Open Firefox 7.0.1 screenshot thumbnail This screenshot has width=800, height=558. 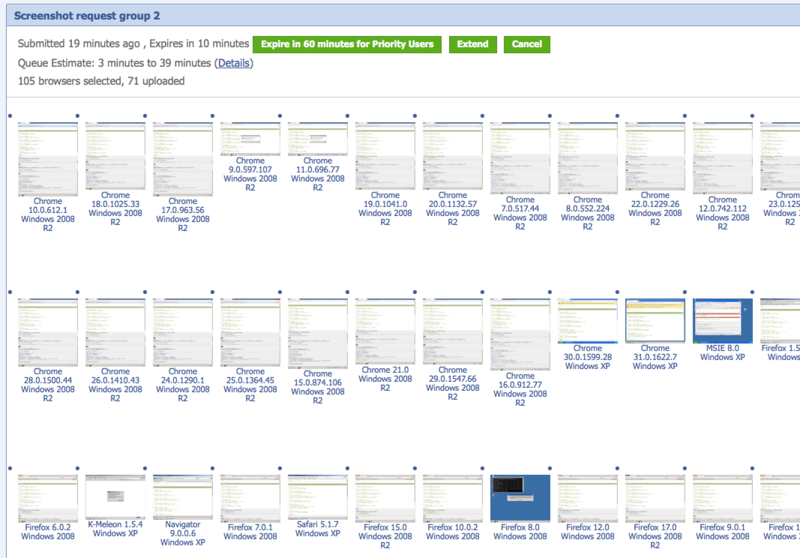pyautogui.click(x=250, y=498)
